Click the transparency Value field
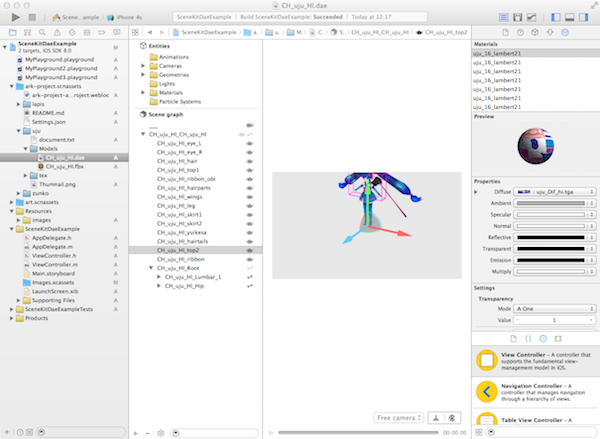The height and width of the screenshot is (439, 600). pyautogui.click(x=554, y=320)
